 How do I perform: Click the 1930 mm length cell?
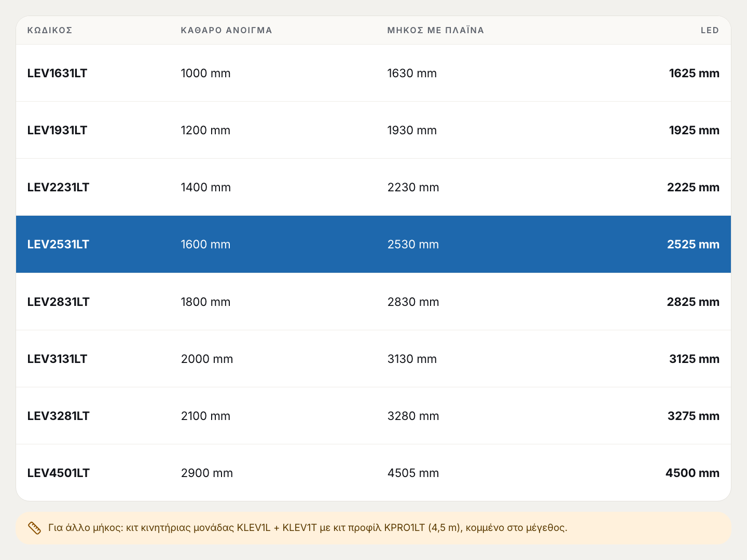[412, 130]
